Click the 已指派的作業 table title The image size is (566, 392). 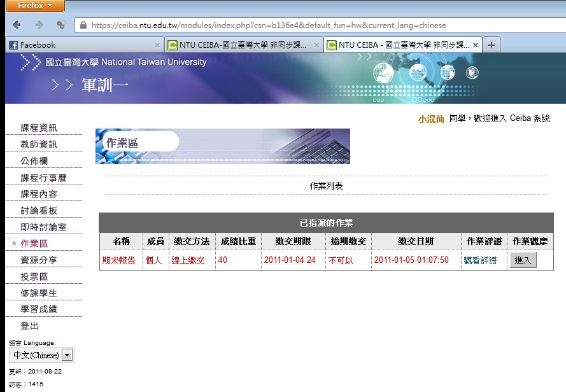click(327, 223)
